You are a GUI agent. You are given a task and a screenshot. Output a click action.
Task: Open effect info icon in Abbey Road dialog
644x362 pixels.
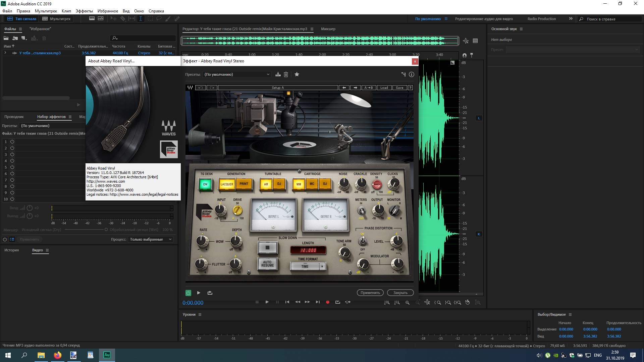[x=412, y=74]
